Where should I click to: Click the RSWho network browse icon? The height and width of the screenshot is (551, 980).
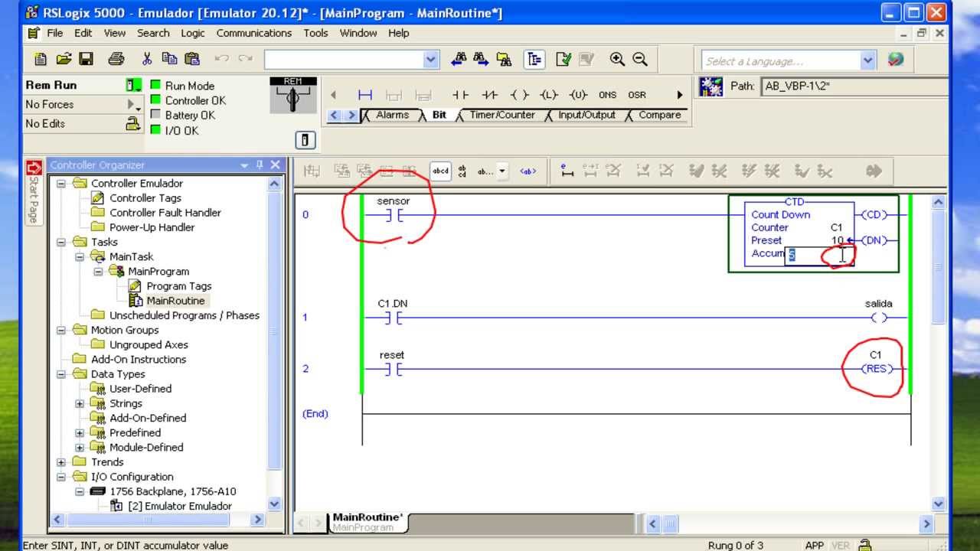point(711,86)
